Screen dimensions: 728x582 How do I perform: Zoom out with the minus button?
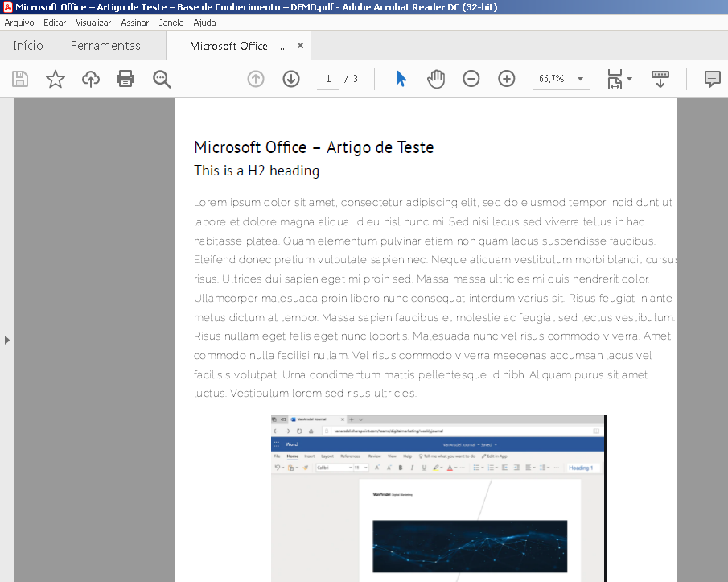(x=471, y=79)
